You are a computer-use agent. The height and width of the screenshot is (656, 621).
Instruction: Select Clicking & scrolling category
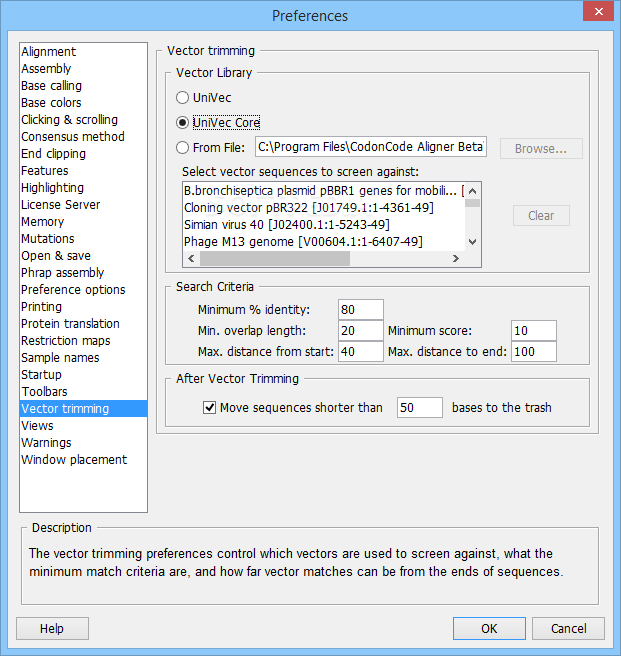point(83,120)
